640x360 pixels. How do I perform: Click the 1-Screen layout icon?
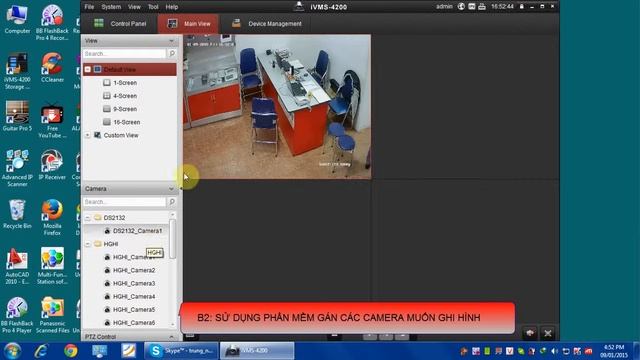point(107,83)
